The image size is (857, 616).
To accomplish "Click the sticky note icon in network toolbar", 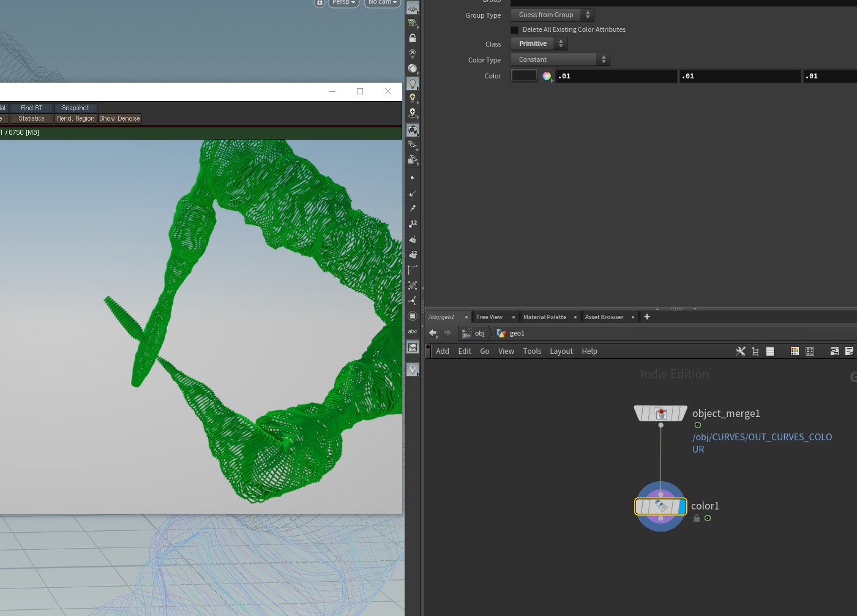I will click(849, 351).
